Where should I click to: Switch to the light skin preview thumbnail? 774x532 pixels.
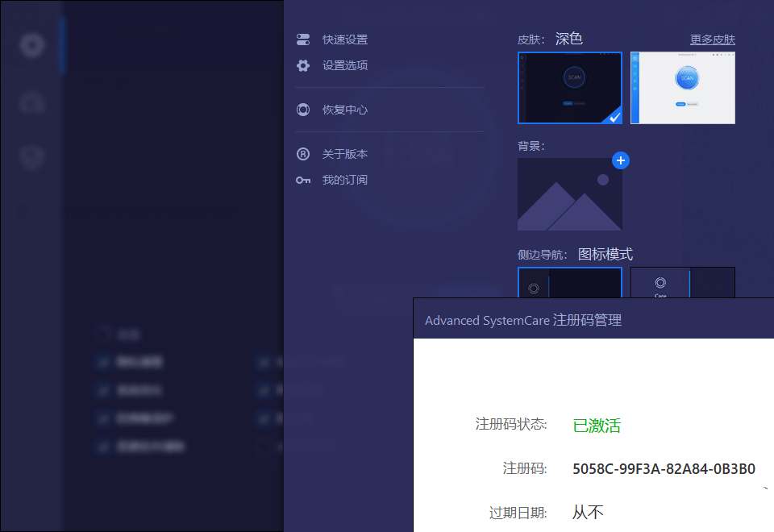[682, 88]
